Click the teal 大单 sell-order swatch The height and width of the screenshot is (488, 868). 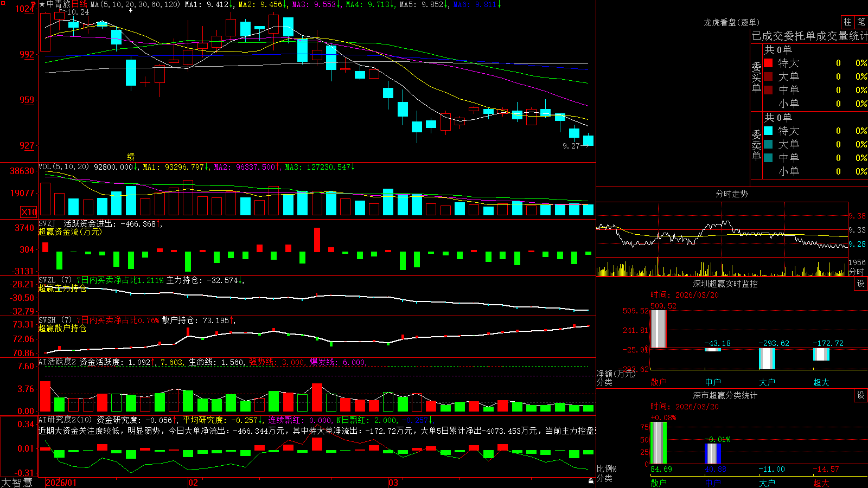768,144
